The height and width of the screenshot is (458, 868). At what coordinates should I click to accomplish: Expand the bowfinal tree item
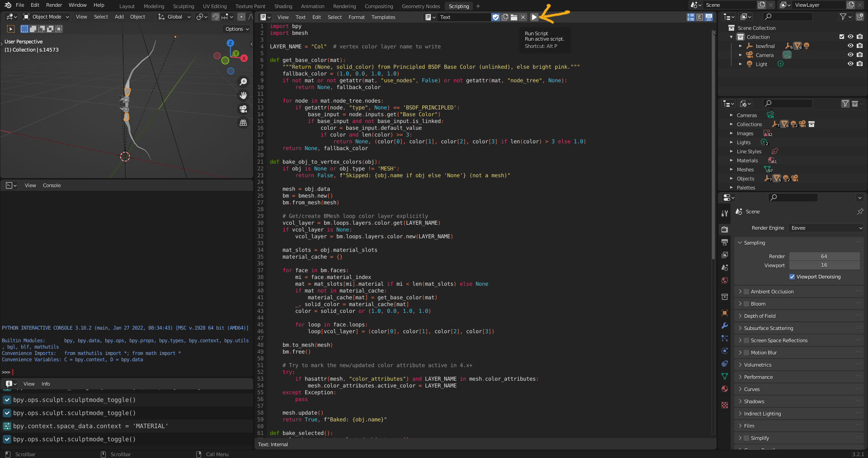pyautogui.click(x=740, y=46)
